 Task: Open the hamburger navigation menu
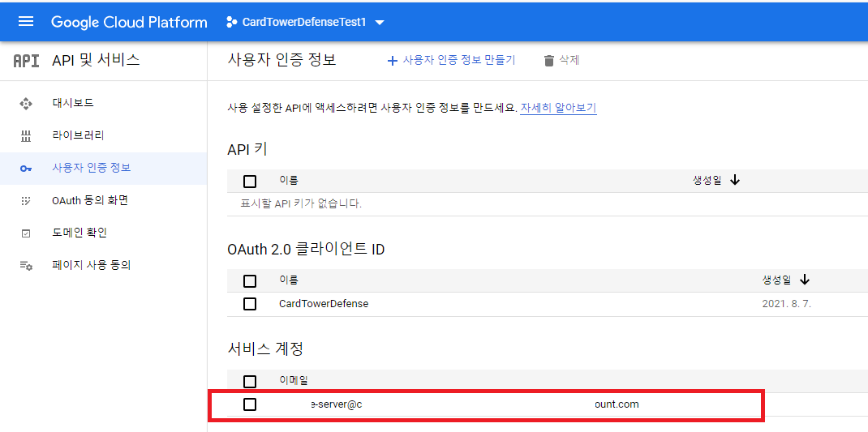(26, 22)
